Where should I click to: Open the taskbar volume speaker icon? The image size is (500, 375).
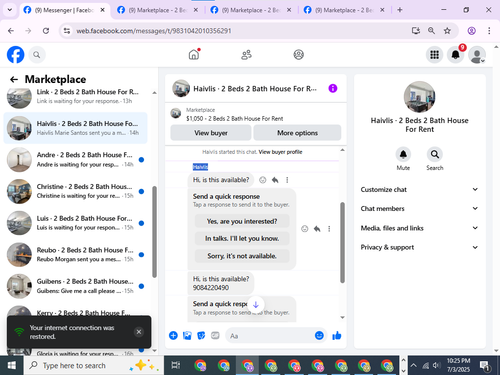point(437,365)
